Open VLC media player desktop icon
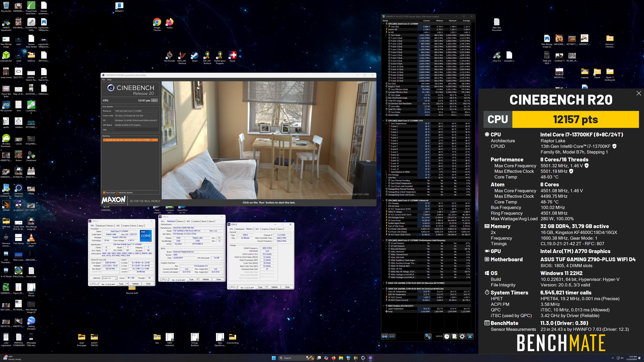 (x=31, y=240)
